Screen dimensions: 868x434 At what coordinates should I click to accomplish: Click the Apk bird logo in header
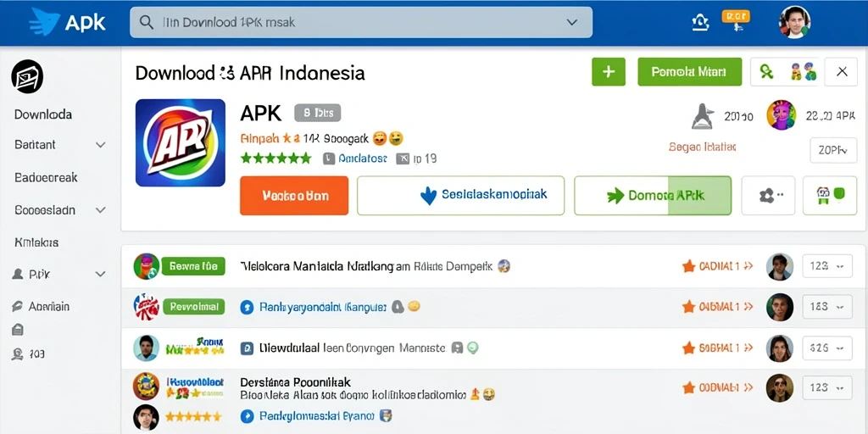pos(44,22)
